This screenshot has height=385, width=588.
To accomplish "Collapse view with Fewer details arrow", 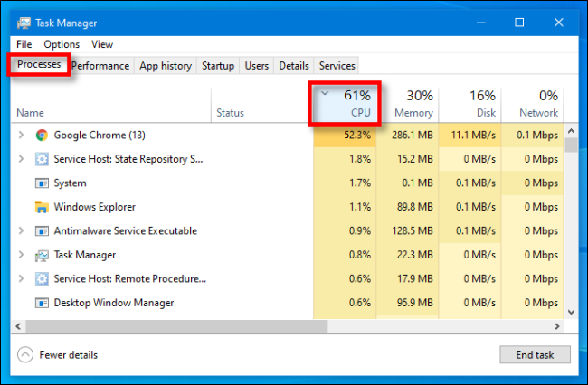I will 24,355.
